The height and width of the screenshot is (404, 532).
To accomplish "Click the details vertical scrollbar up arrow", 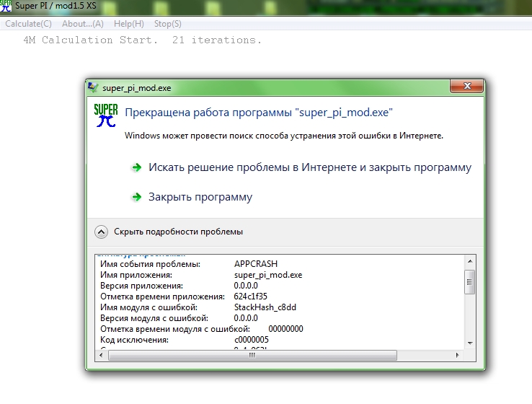I will point(470,261).
